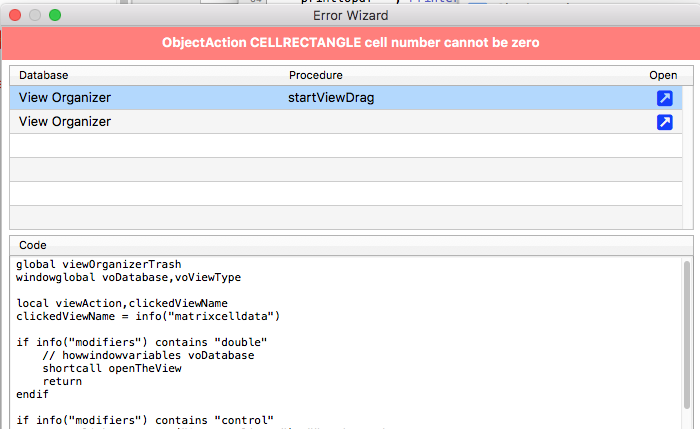Screen dimensions: 700x429
Task: Click the Open column header
Action: click(x=663, y=75)
